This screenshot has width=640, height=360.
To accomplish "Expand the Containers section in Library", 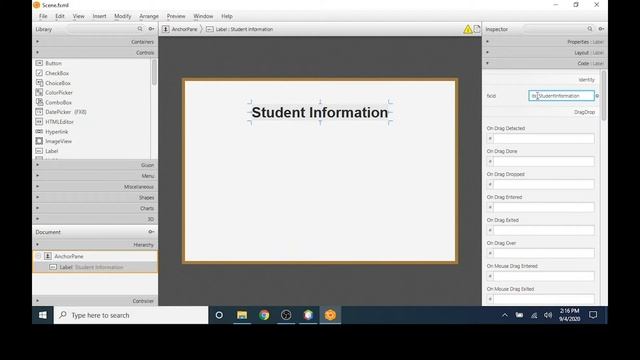I will click(x=95, y=42).
